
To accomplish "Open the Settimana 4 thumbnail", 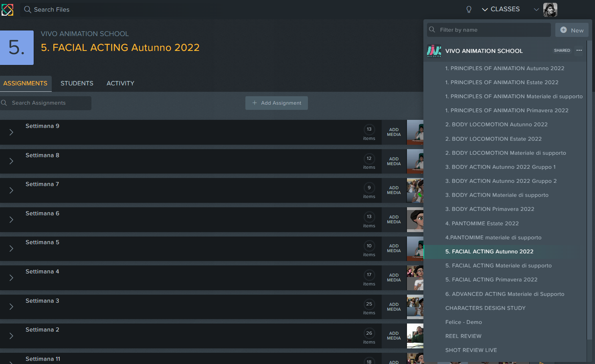I will point(415,278).
